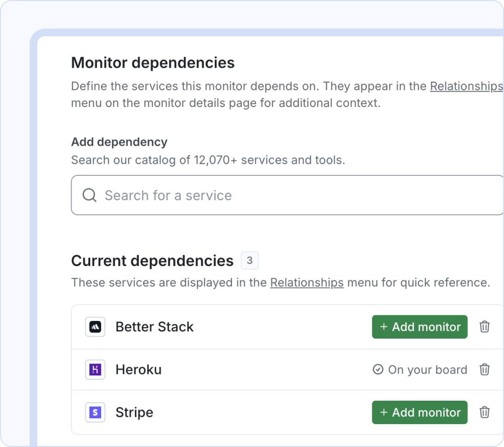Add monitor for Stripe
The height and width of the screenshot is (447, 504).
420,412
